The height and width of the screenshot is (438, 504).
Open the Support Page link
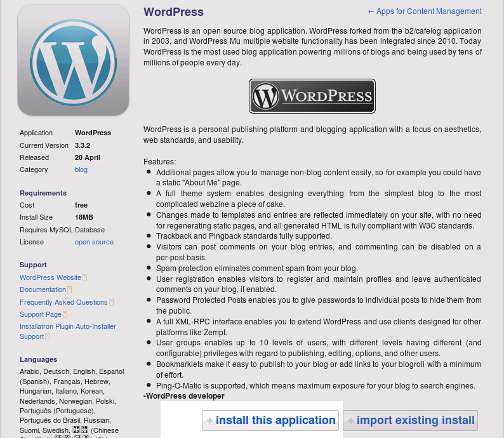click(x=41, y=314)
